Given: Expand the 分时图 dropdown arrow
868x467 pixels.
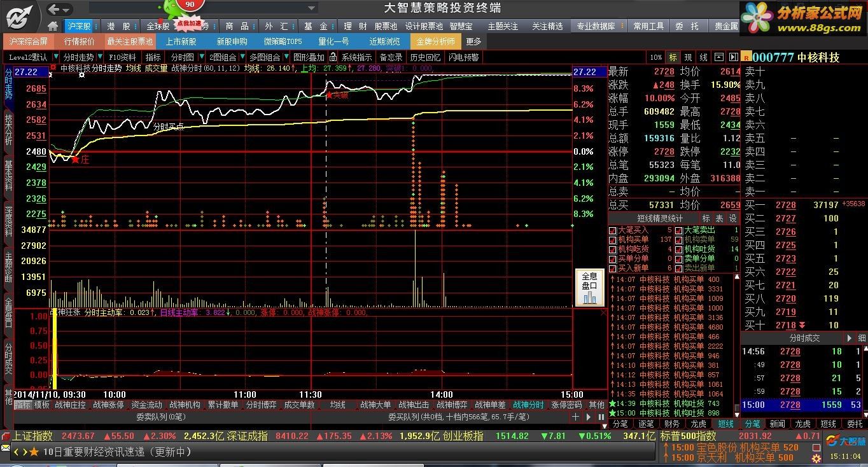Looking at the screenshot, I should click(201, 57).
